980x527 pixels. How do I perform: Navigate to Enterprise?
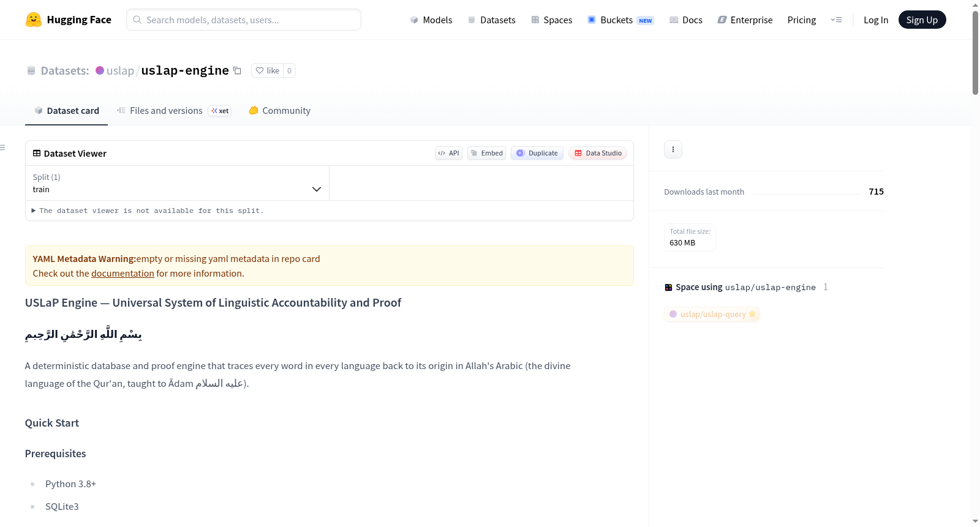745,20
